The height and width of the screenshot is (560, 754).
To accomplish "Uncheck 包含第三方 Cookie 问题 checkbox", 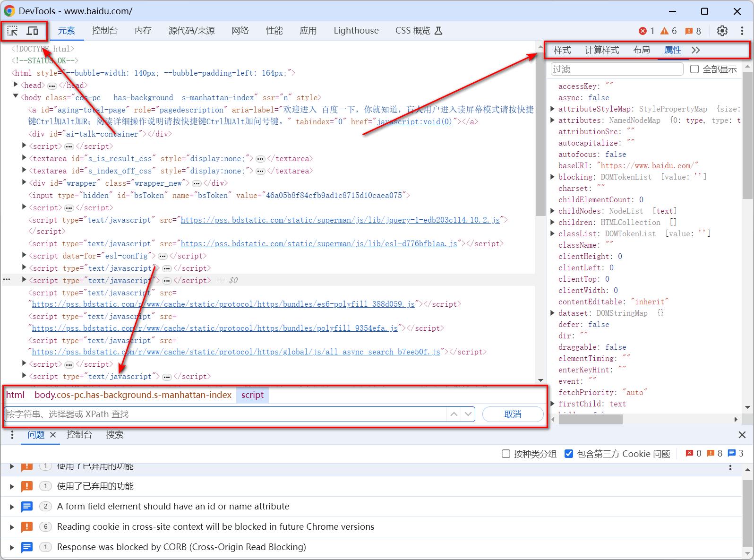I will click(569, 454).
